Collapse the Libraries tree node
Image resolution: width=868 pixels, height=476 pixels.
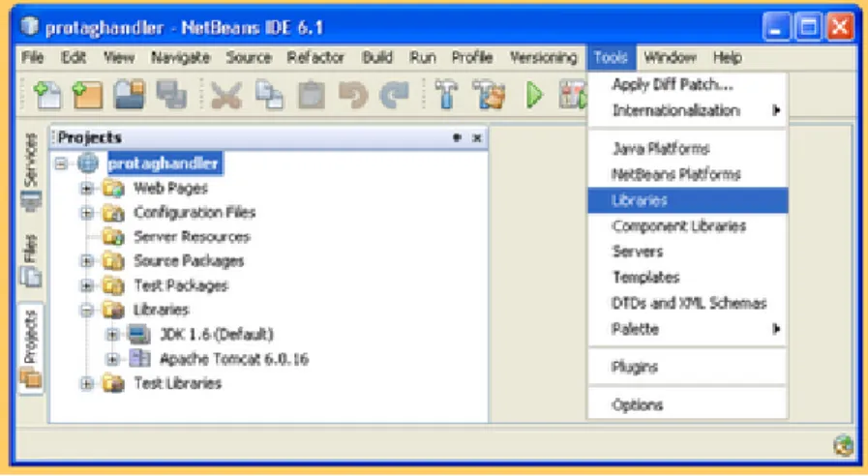click(86, 310)
